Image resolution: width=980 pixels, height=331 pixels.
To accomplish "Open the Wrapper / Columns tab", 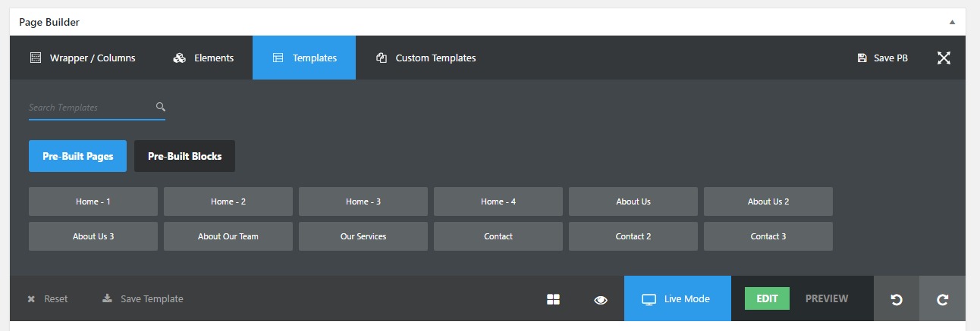I will 83,58.
